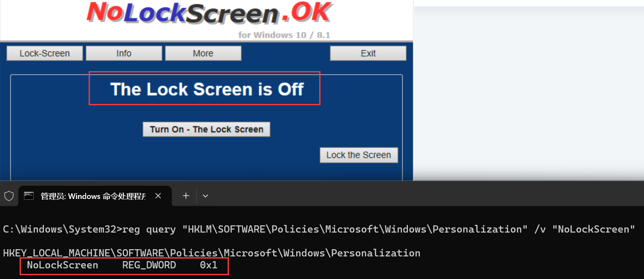Click the Exit button
The height and width of the screenshot is (279, 644).
(x=368, y=53)
